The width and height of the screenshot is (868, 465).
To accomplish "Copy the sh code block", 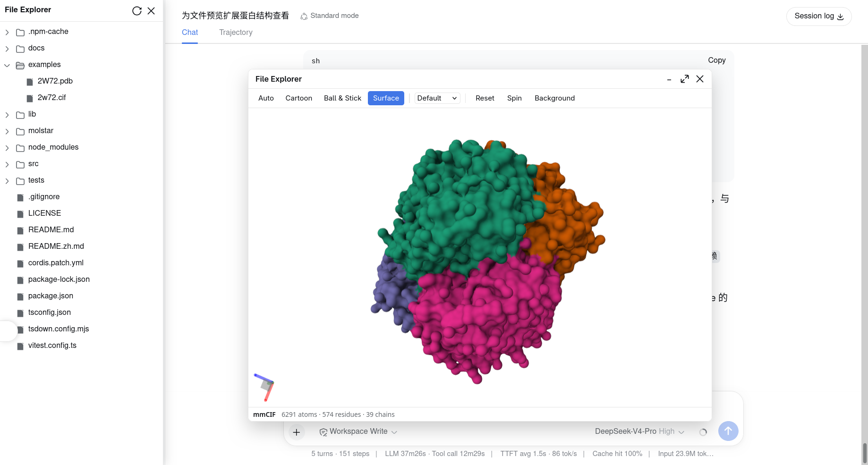I will (716, 60).
